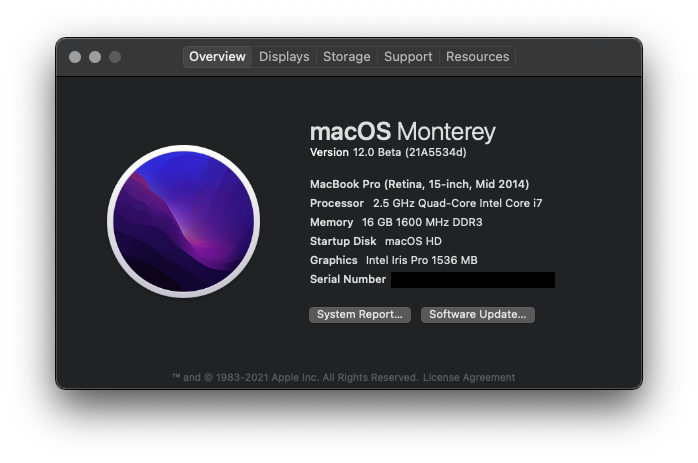Close the About This Mac window
The height and width of the screenshot is (463, 698).
[75, 57]
